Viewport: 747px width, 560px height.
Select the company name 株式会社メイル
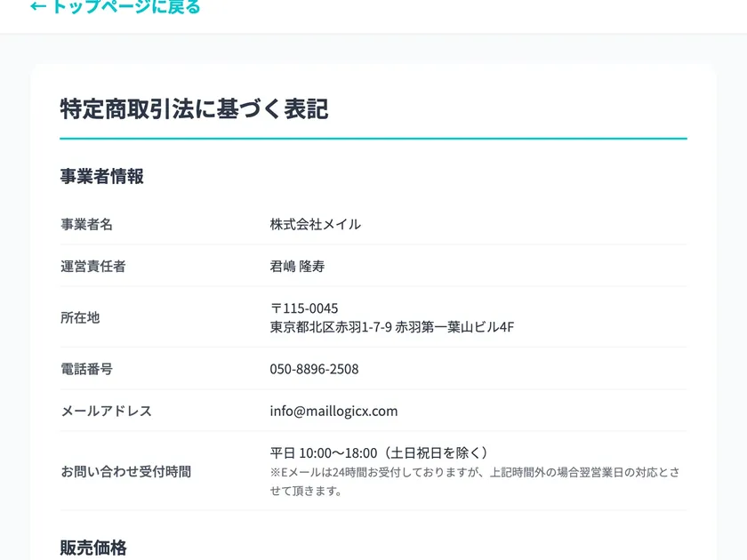[315, 224]
